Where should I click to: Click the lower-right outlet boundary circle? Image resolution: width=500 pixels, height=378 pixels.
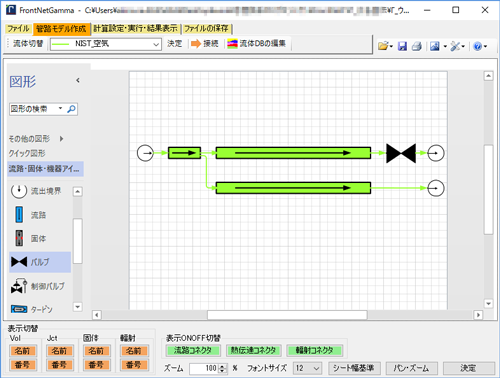point(436,188)
